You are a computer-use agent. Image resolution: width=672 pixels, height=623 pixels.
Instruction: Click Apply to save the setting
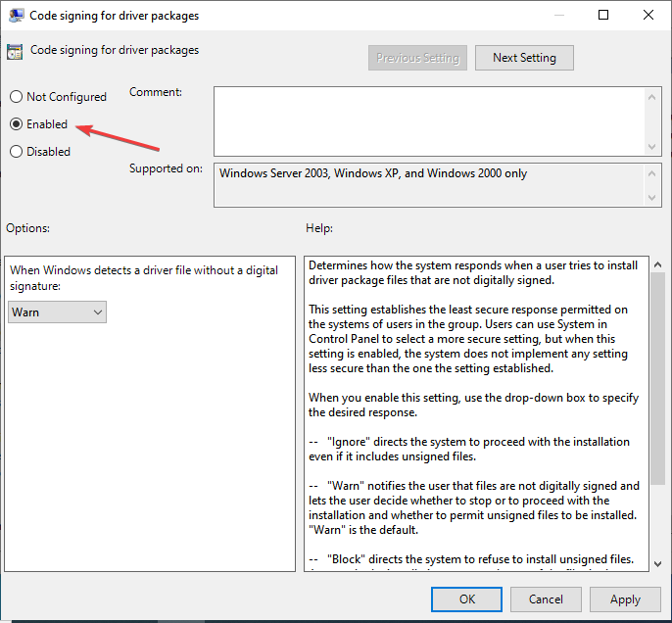click(625, 599)
